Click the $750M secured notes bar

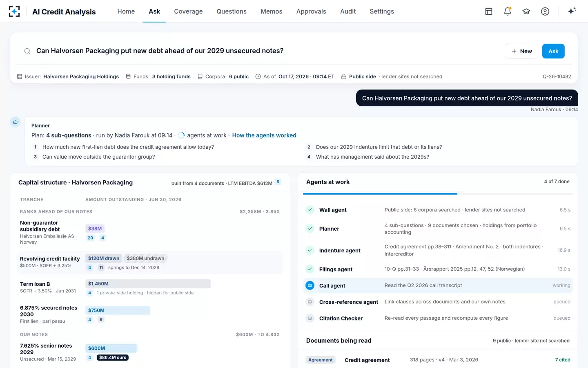(118, 310)
